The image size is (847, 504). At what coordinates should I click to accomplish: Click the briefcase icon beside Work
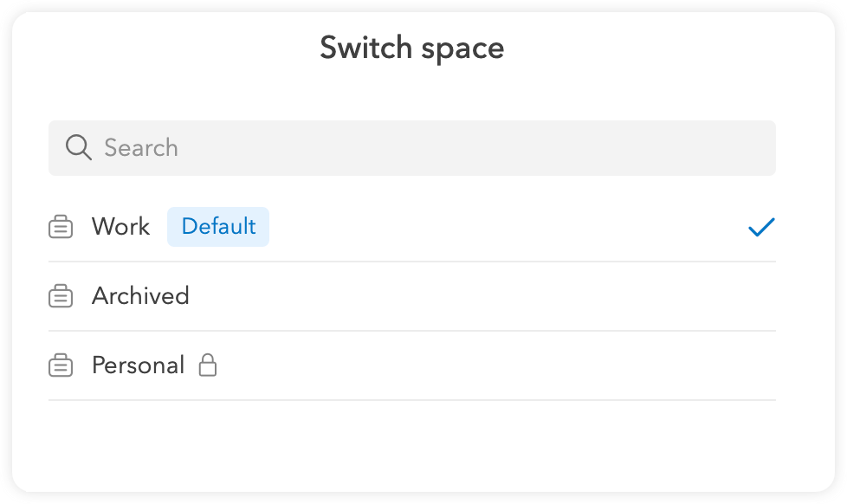pyautogui.click(x=61, y=228)
